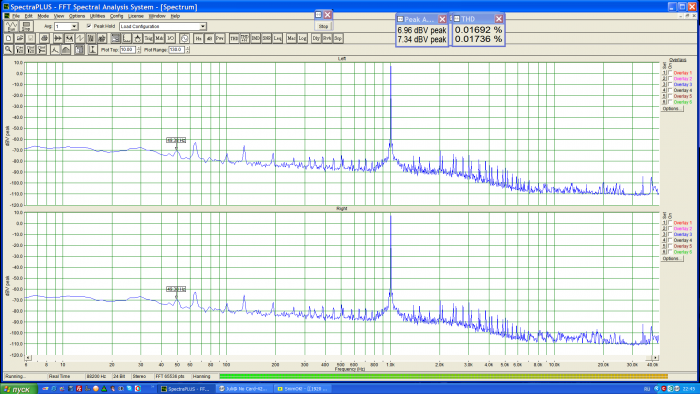Screen dimensions: 700x394
Task: Increase Plot Top with spinner arrow
Action: pyautogui.click(x=138, y=48)
